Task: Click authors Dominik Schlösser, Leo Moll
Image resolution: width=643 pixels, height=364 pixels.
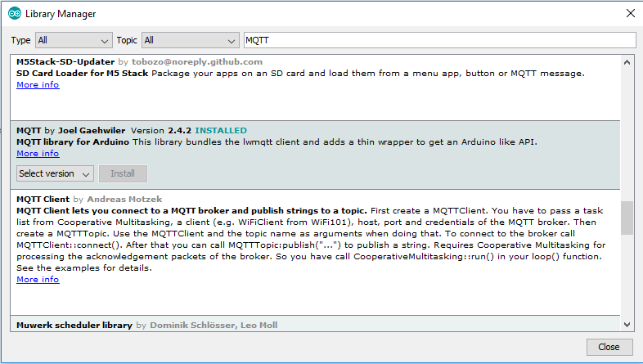Action: [x=214, y=325]
